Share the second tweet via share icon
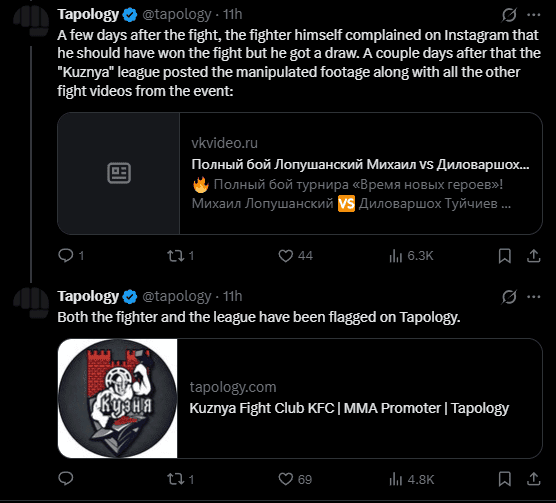 tap(533, 479)
